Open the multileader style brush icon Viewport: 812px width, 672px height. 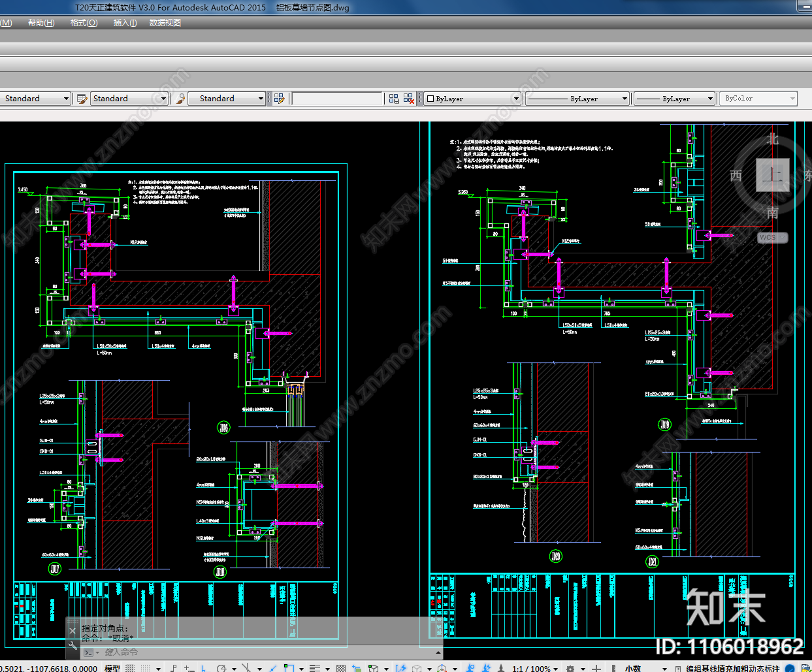point(181,99)
